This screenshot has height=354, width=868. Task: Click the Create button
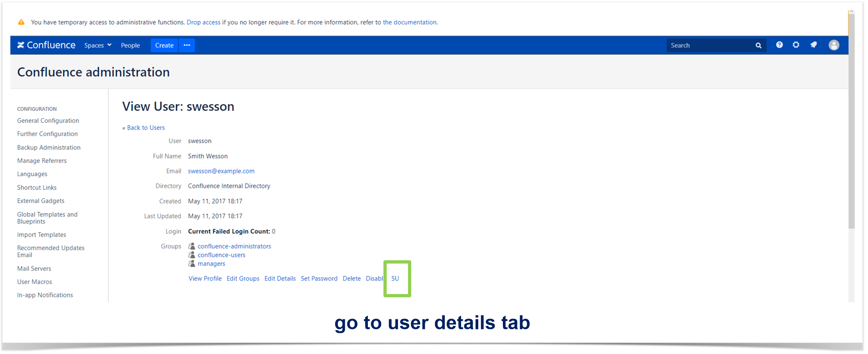click(x=164, y=45)
